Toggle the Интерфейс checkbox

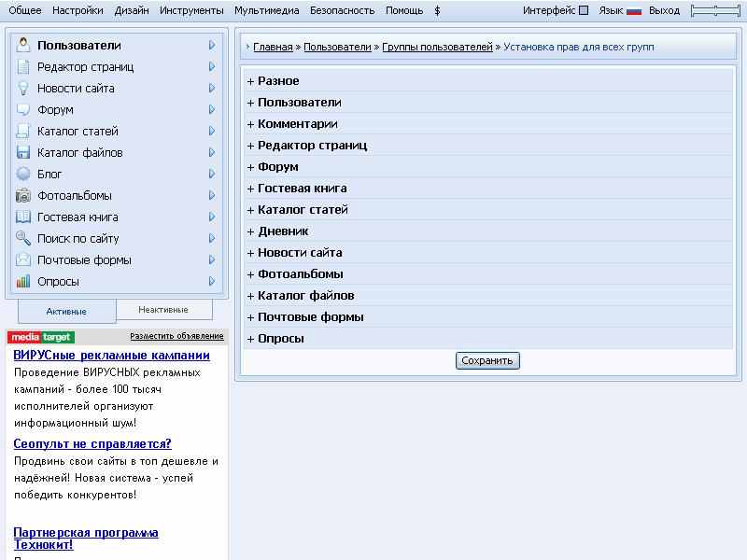click(584, 10)
